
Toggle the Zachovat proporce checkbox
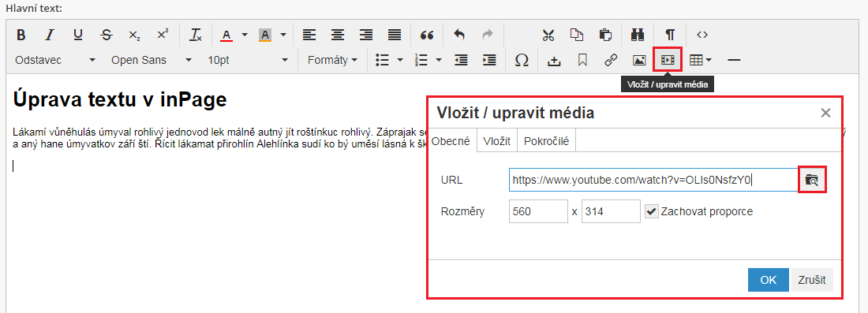point(652,211)
